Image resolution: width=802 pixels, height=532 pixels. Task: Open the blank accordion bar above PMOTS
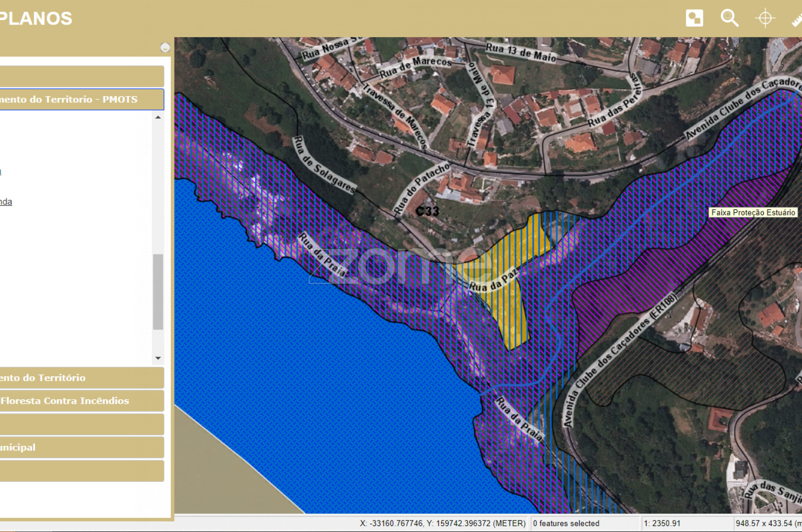pos(82,76)
